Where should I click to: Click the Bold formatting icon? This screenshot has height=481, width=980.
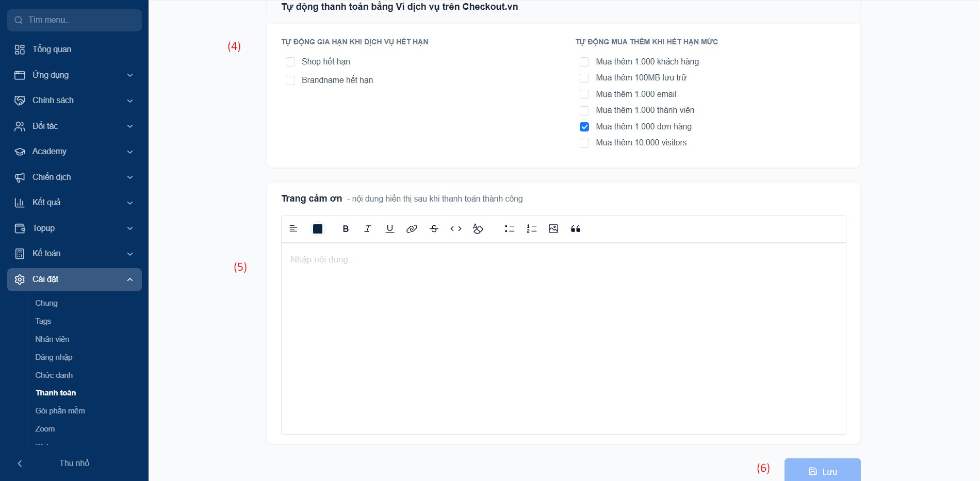[x=346, y=229]
